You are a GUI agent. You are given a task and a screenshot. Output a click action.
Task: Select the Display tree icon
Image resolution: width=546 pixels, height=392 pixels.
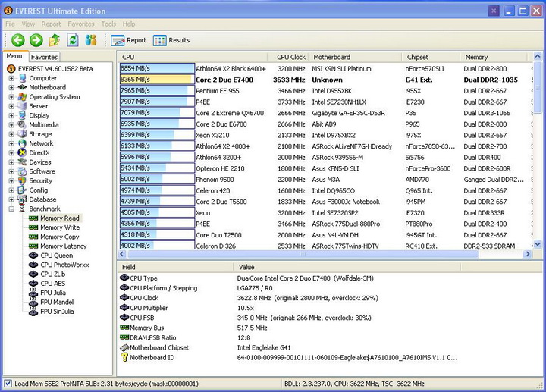[x=22, y=115]
